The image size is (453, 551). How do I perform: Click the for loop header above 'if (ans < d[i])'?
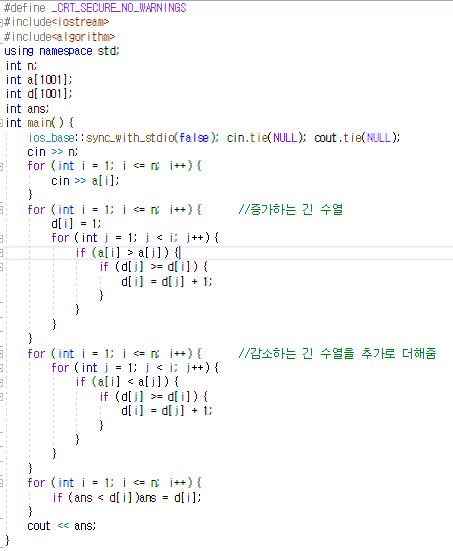coord(114,482)
